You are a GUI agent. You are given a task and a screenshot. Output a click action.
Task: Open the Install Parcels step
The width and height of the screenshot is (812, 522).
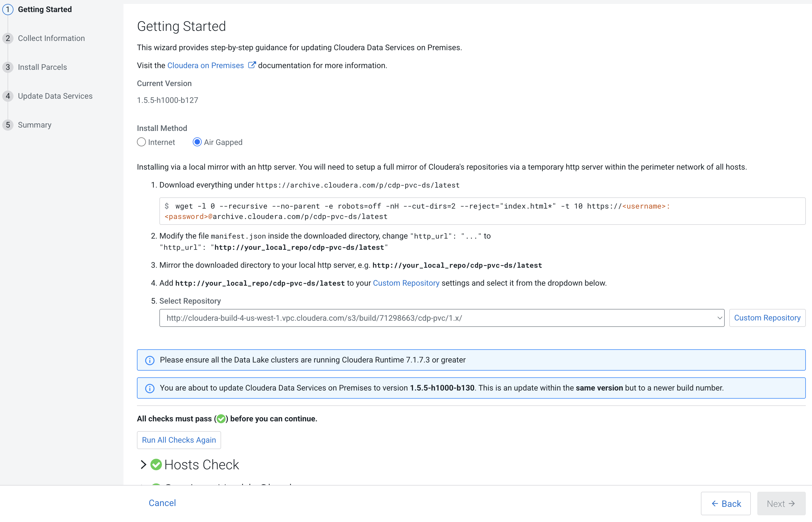pyautogui.click(x=42, y=67)
